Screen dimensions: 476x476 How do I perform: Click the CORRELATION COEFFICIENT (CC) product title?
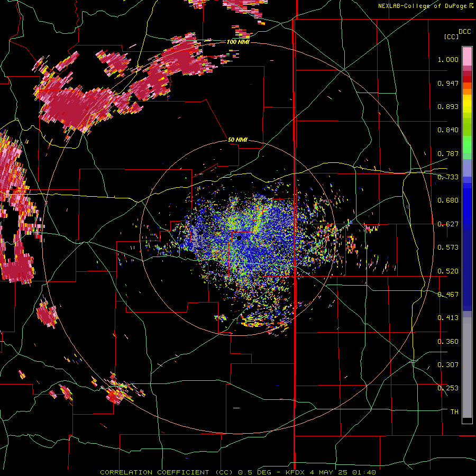point(167,472)
